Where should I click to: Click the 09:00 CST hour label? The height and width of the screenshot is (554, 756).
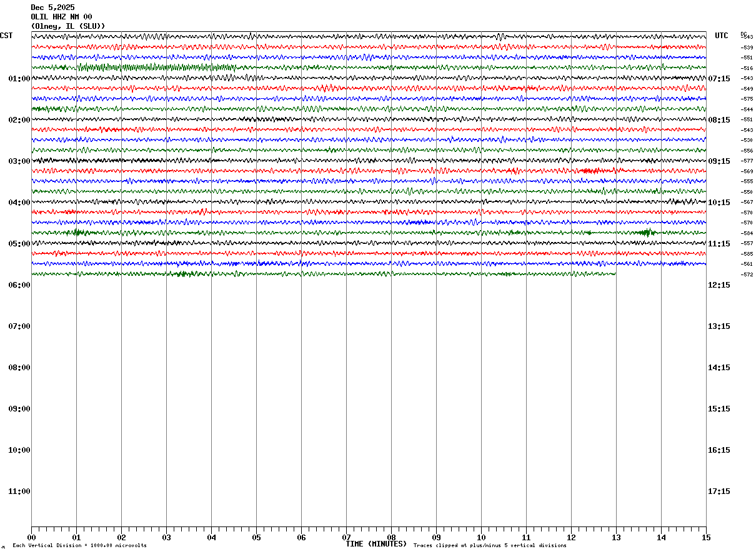tap(19, 409)
